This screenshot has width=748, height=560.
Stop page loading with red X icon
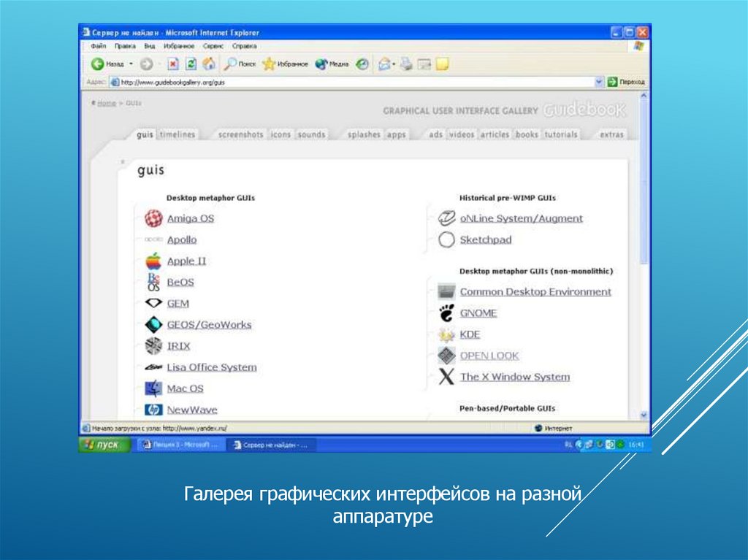173,64
